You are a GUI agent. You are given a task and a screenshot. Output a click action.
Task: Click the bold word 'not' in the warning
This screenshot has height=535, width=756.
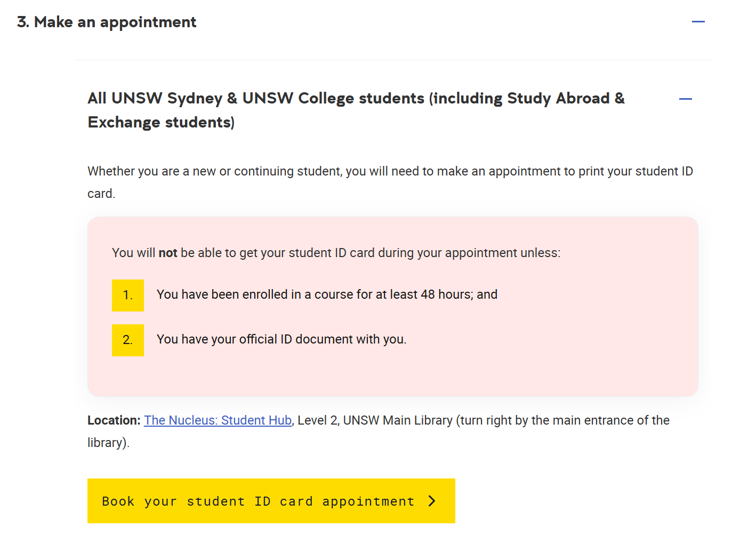(x=167, y=252)
